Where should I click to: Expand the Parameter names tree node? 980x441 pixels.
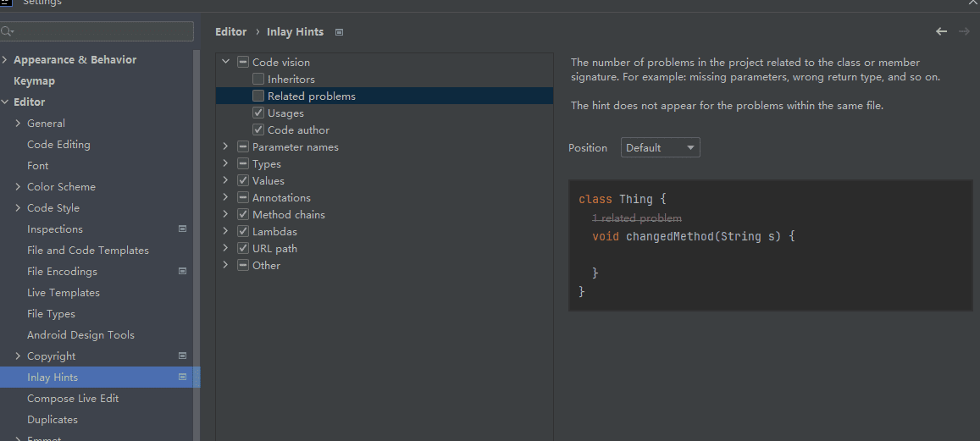coord(225,146)
